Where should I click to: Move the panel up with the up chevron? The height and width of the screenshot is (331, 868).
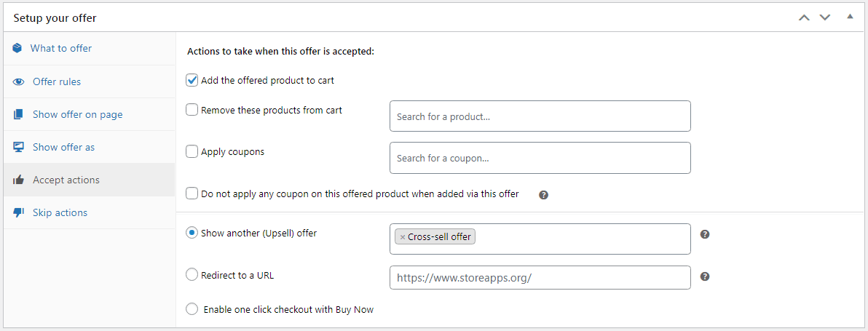click(x=804, y=17)
